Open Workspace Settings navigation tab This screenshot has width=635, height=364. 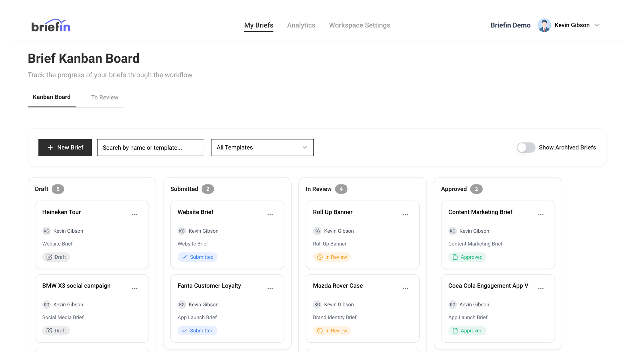[359, 25]
